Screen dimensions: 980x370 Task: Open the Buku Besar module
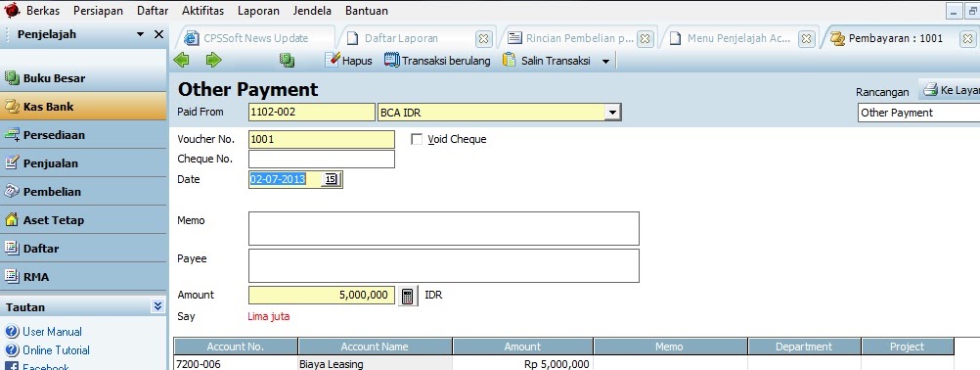click(83, 78)
